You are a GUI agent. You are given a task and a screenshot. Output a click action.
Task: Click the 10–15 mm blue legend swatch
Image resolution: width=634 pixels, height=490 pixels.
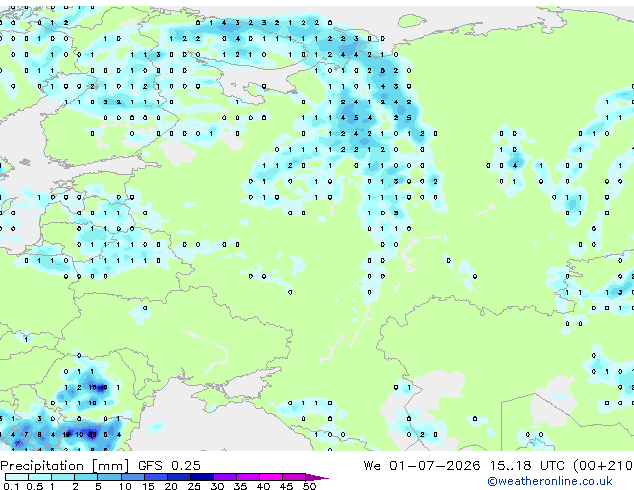(133, 477)
